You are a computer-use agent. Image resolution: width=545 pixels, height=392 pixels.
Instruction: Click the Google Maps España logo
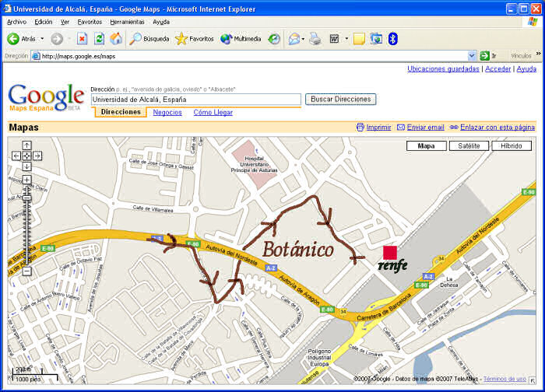coord(46,97)
